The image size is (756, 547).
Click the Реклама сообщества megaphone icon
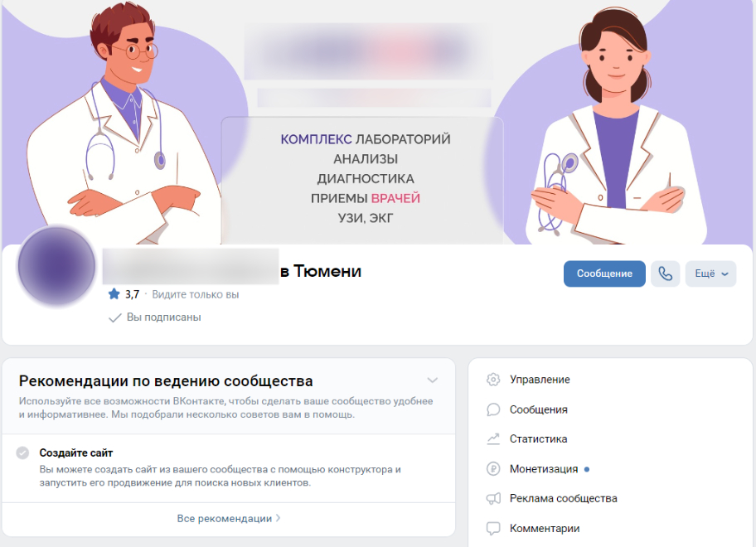(x=492, y=498)
